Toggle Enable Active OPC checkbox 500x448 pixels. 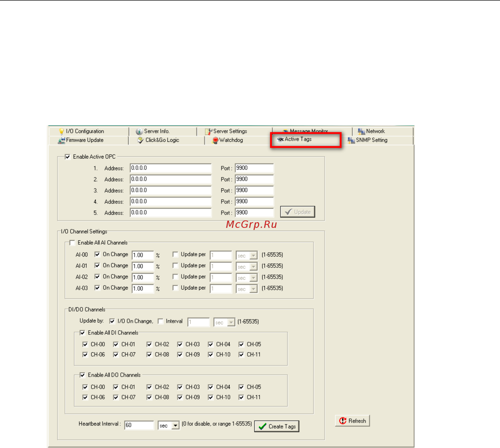[68, 157]
